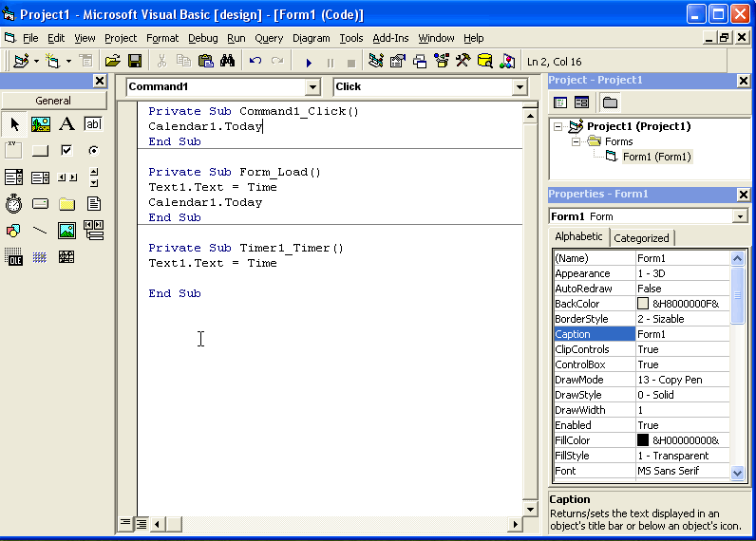
Task: Select the CheckBox control in toolbox
Action: click(x=66, y=151)
